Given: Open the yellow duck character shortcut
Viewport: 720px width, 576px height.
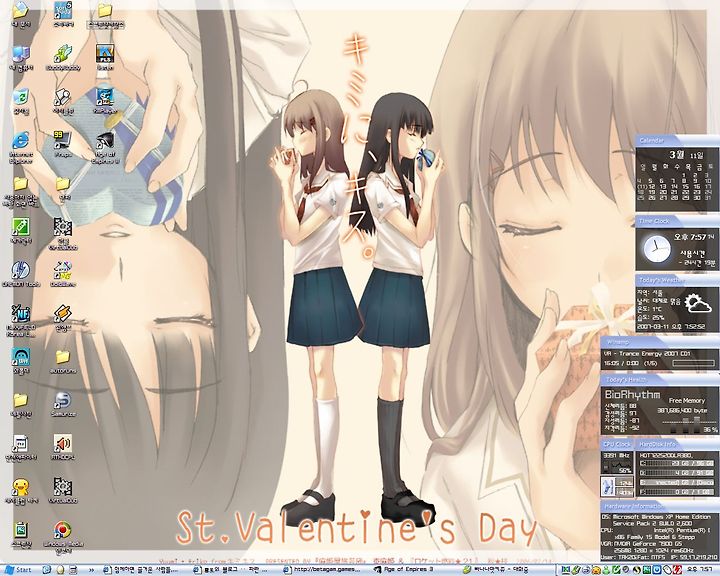Looking at the screenshot, I should (21, 489).
